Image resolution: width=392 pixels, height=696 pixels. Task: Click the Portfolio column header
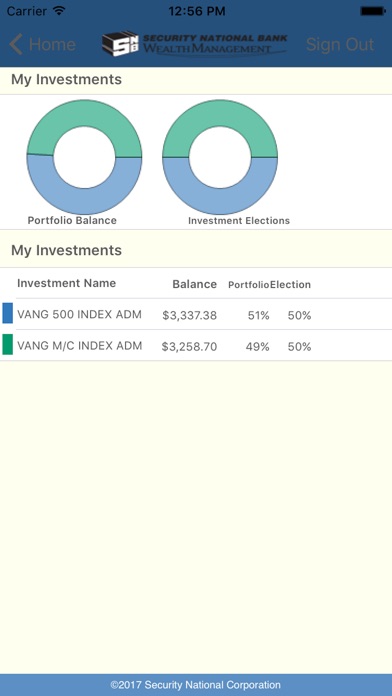249,285
